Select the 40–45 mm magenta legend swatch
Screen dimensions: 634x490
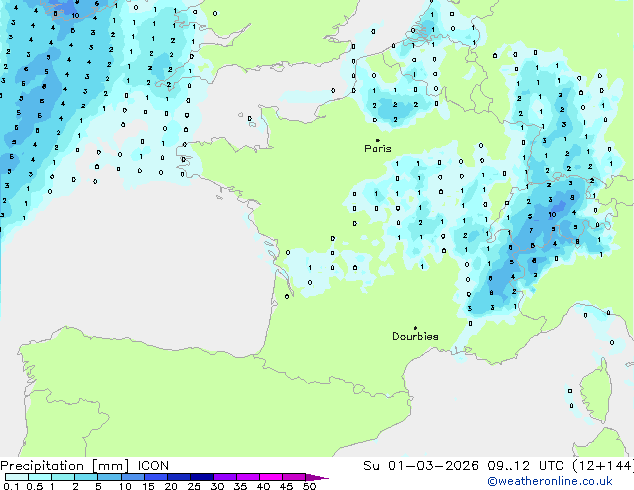click(271, 477)
